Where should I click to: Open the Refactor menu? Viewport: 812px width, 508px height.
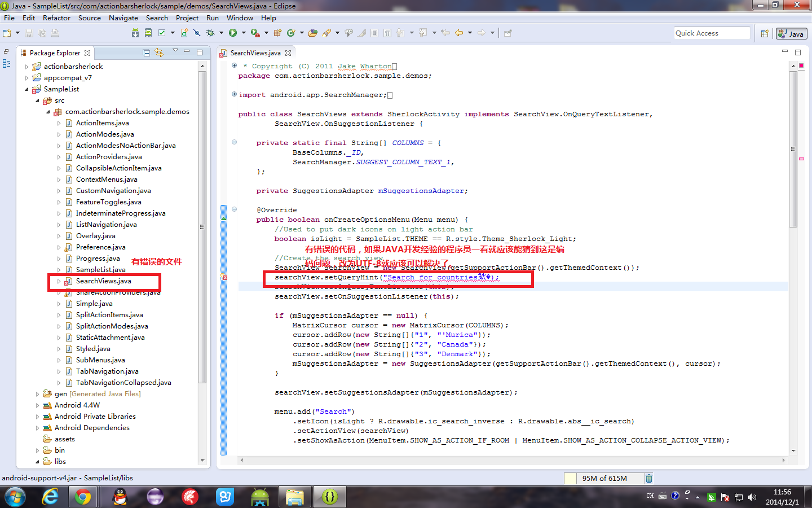click(56, 18)
